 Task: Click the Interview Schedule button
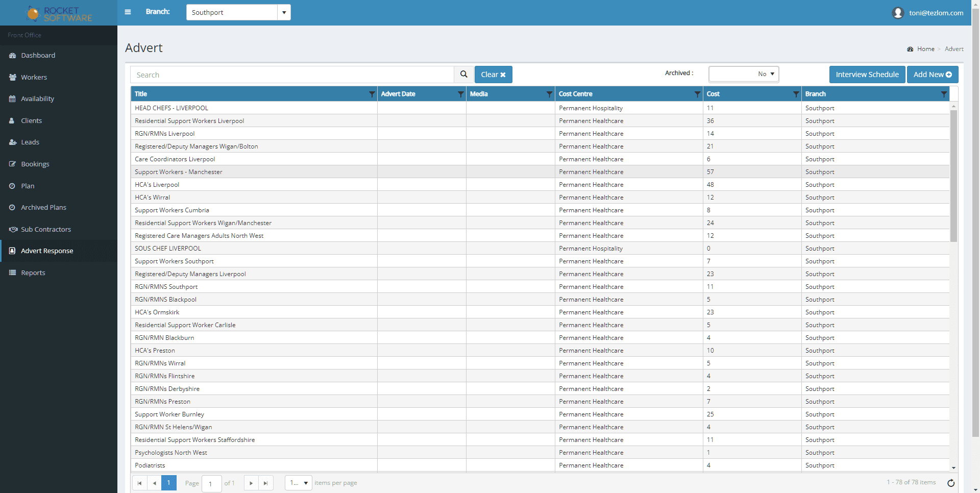tap(867, 75)
